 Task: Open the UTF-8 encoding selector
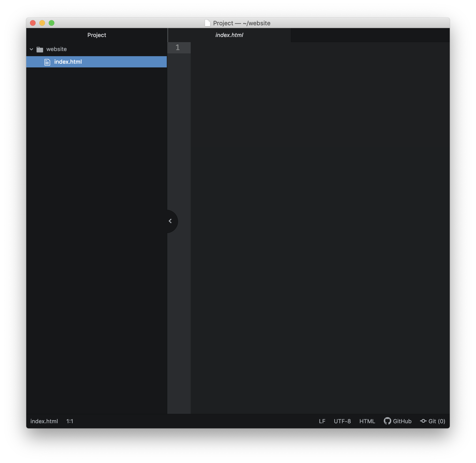342,421
